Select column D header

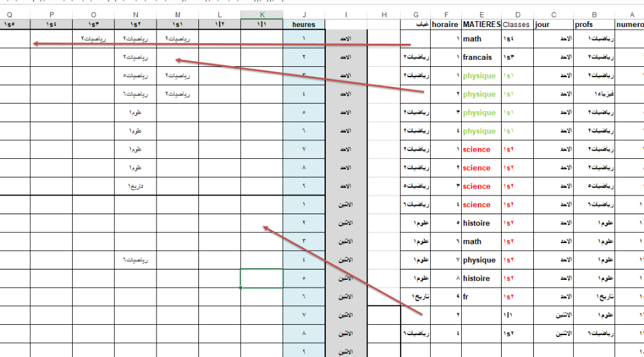tap(518, 15)
